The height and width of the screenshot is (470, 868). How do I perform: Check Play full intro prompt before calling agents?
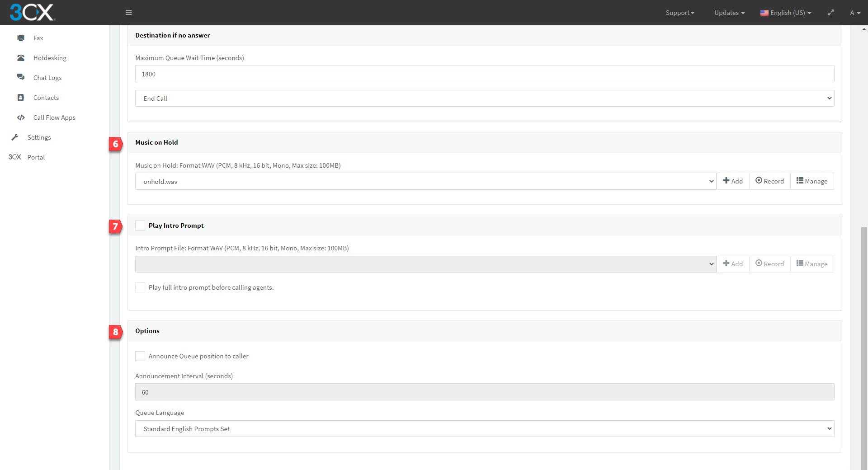pos(140,287)
